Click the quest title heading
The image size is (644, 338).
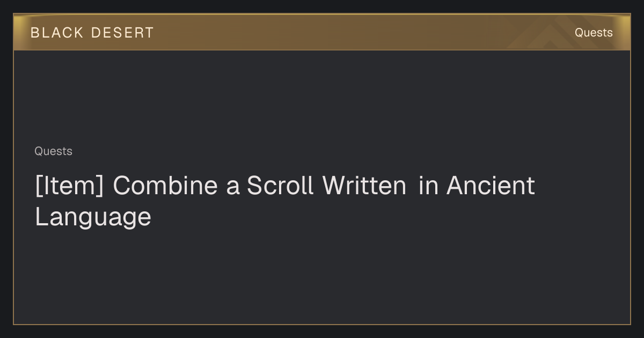(285, 201)
